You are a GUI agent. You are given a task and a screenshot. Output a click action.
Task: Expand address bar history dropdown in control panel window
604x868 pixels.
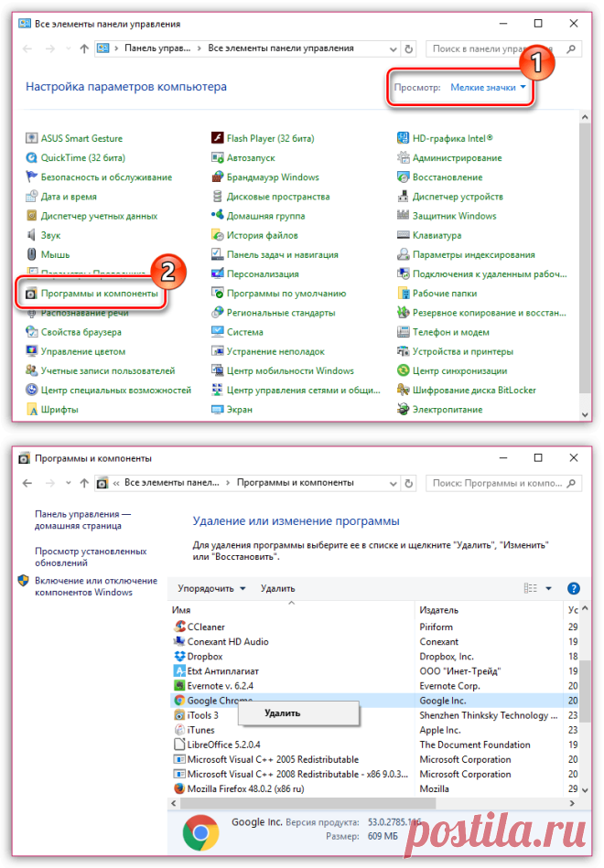pyautogui.click(x=393, y=48)
